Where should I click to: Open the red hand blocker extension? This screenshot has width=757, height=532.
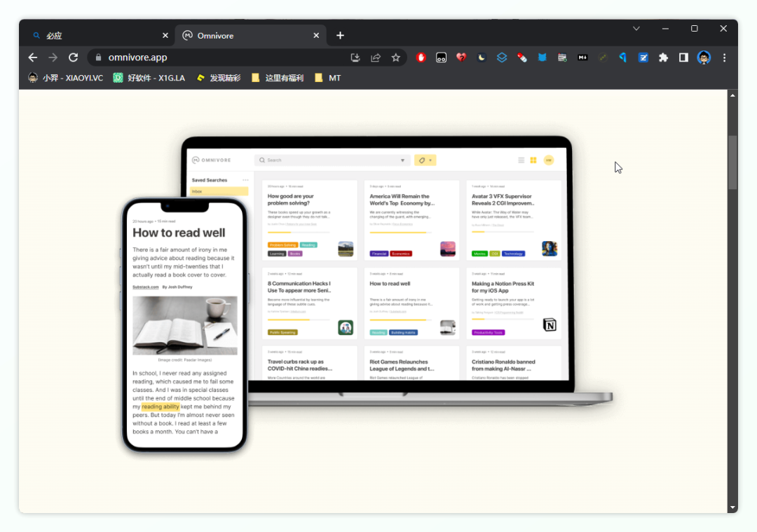pos(421,57)
